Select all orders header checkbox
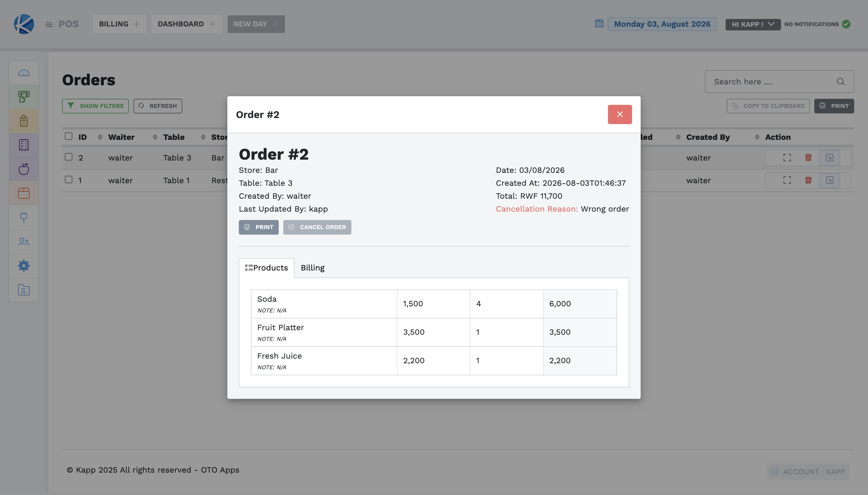The height and width of the screenshot is (495, 868). click(69, 136)
